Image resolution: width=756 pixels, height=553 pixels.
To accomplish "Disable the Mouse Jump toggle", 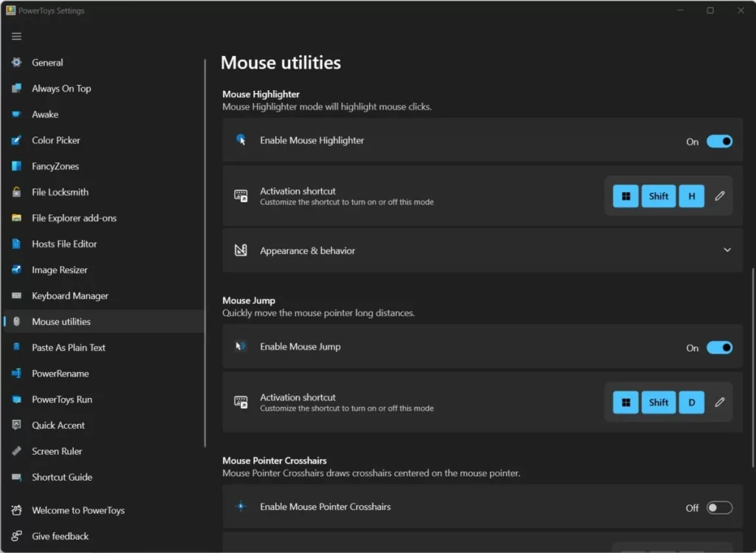I will (719, 348).
